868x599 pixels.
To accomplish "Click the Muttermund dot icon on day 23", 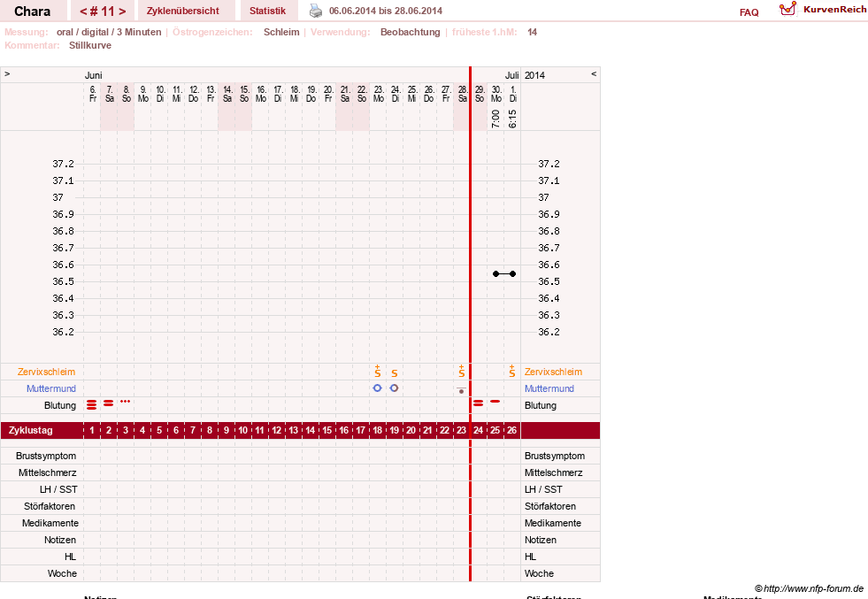I will point(461,391).
